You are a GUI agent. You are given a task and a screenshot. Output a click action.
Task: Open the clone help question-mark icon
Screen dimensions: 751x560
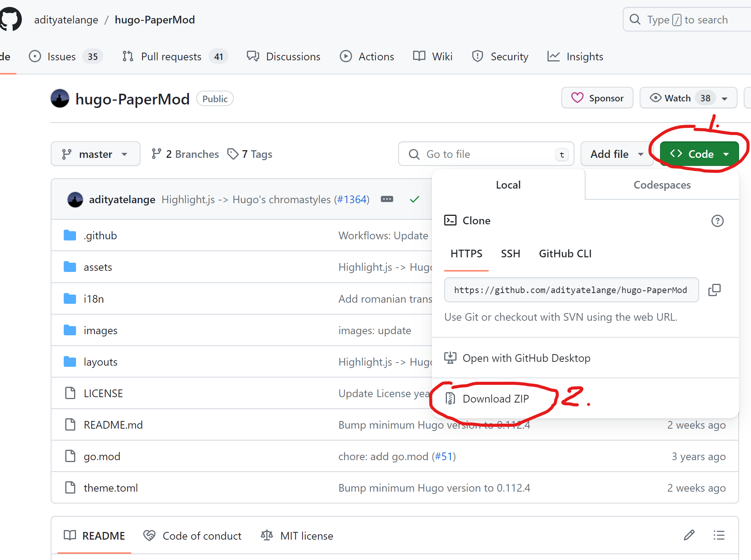click(717, 221)
